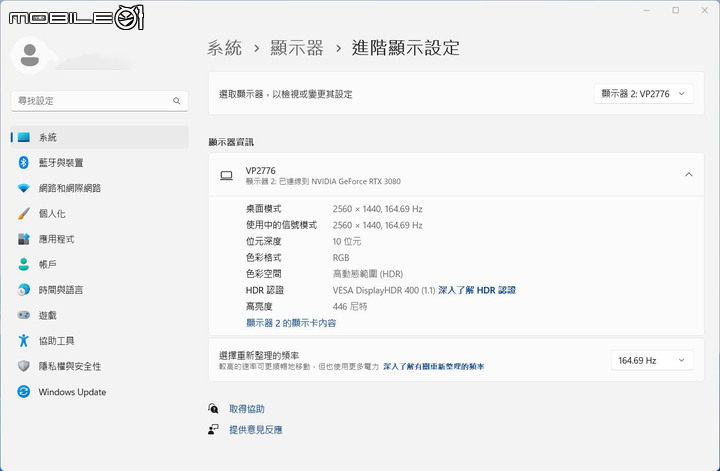Click the 取得協助 link
Viewport: 720px width, 471px height.
247,409
